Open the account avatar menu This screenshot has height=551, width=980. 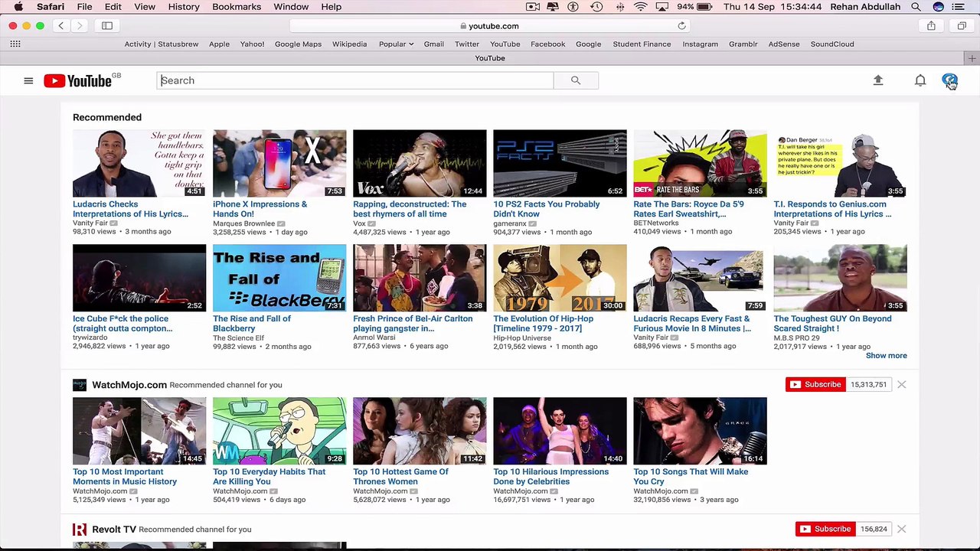949,80
